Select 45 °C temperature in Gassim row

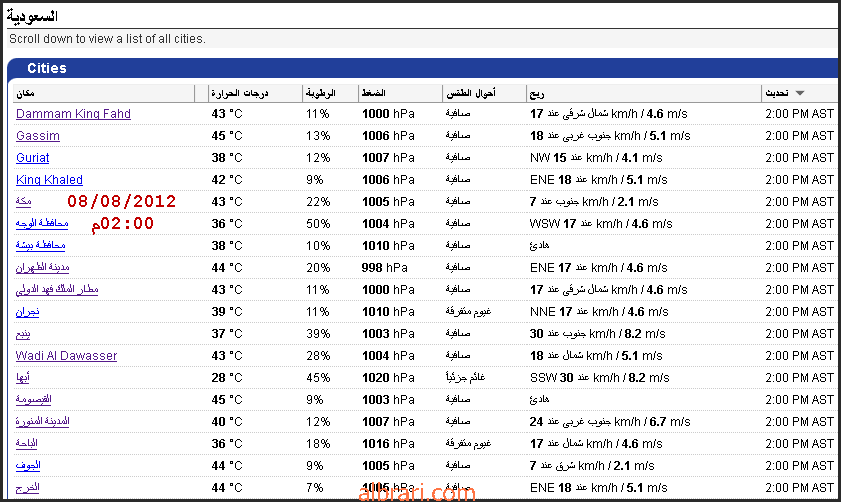tap(227, 136)
